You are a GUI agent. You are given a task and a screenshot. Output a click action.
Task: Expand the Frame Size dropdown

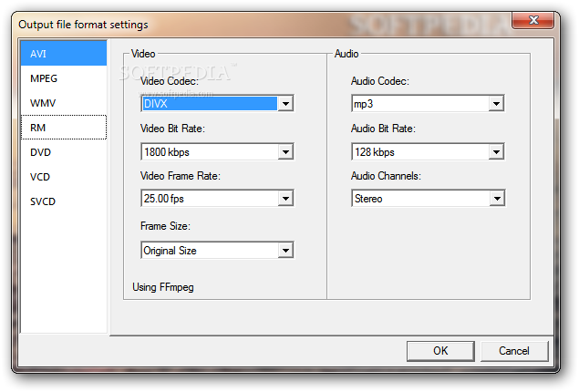pos(285,251)
